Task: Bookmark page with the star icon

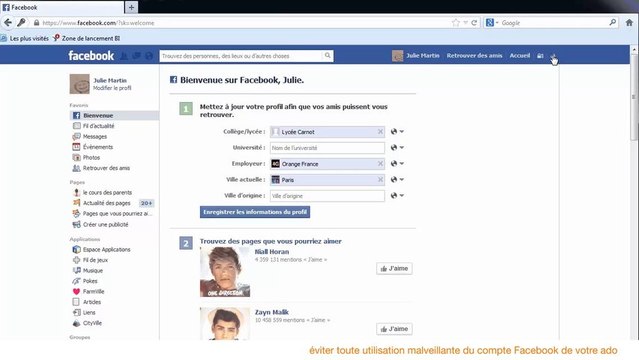Action: point(456,23)
